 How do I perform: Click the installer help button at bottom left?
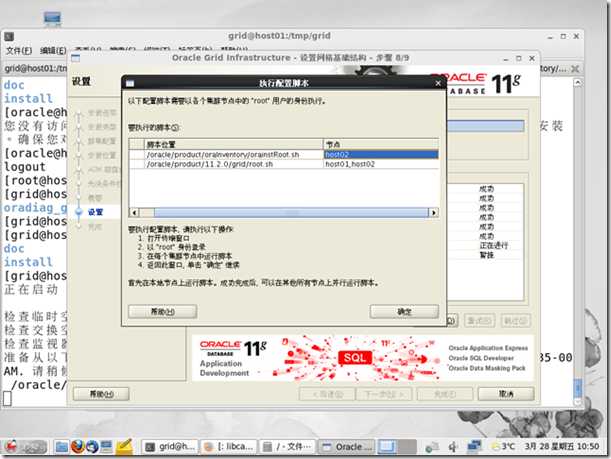point(101,394)
